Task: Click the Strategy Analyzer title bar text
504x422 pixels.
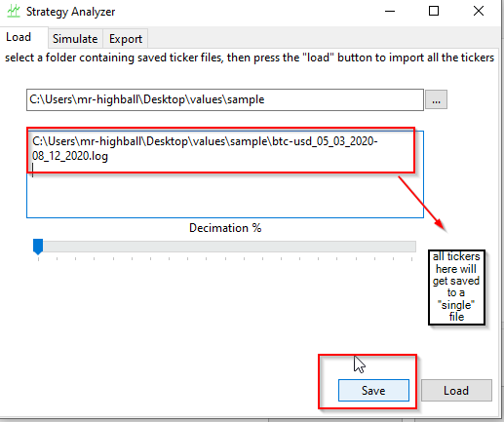Action: pos(70,12)
